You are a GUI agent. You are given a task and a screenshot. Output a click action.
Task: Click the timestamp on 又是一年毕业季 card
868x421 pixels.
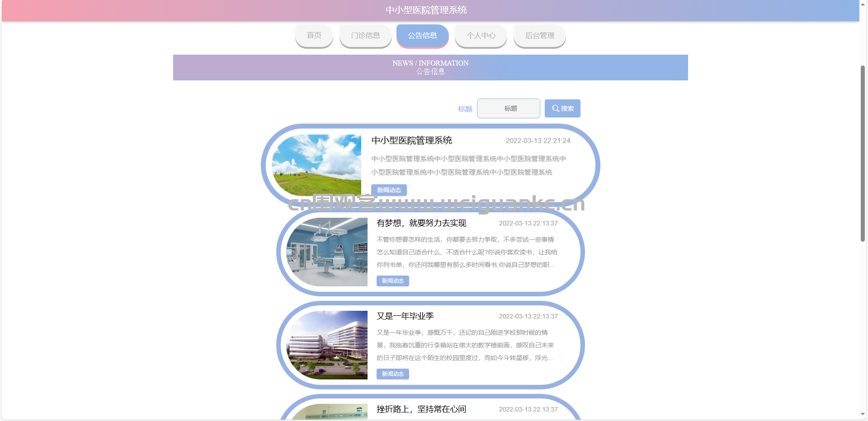coord(528,316)
